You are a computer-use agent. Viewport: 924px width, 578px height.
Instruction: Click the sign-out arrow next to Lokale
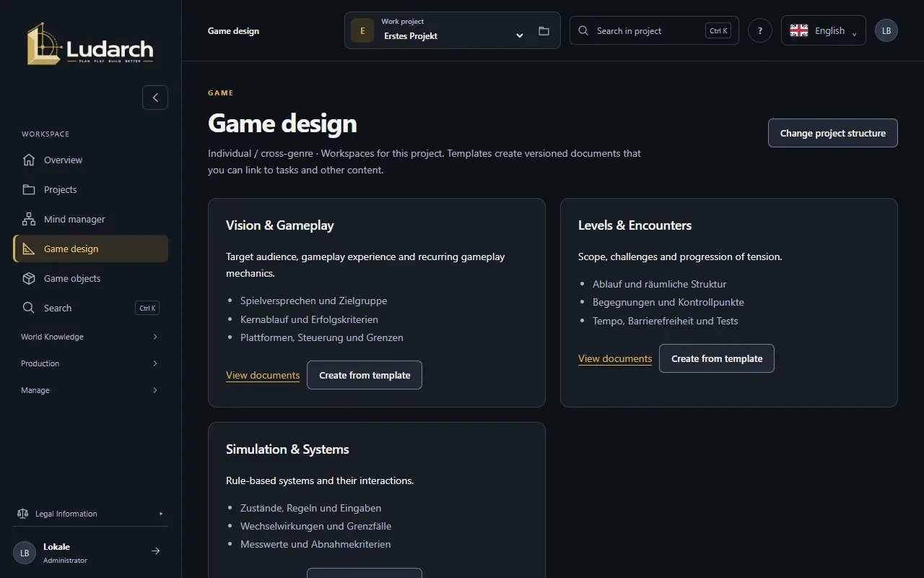155,551
